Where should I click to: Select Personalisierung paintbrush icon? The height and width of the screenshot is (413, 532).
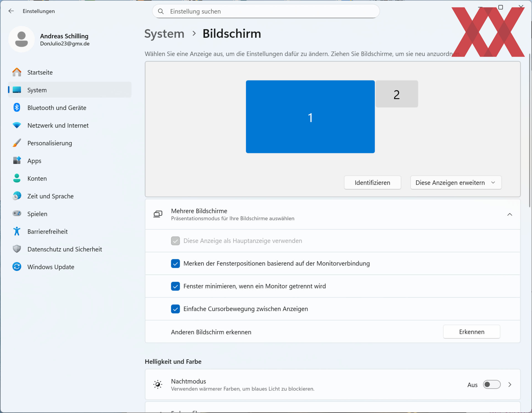(17, 143)
